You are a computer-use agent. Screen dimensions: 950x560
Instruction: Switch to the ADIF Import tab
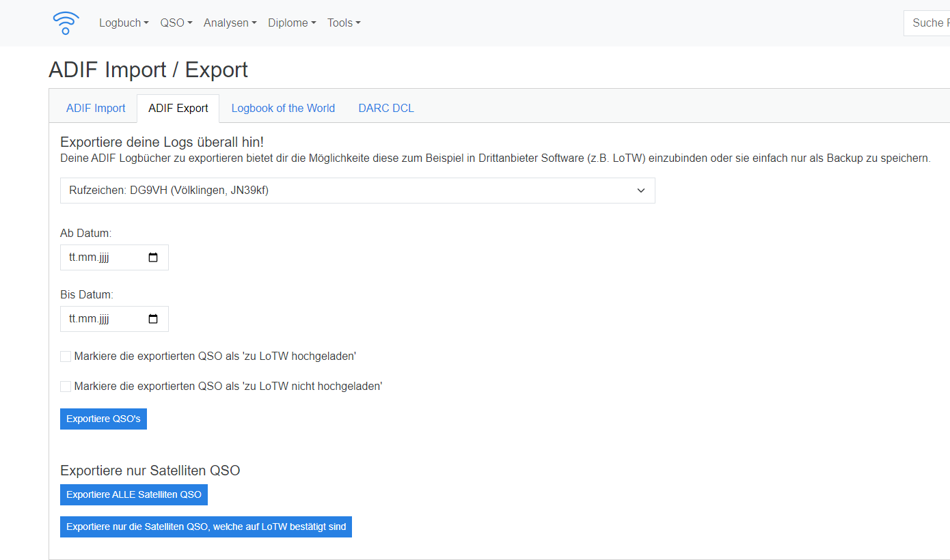point(96,109)
